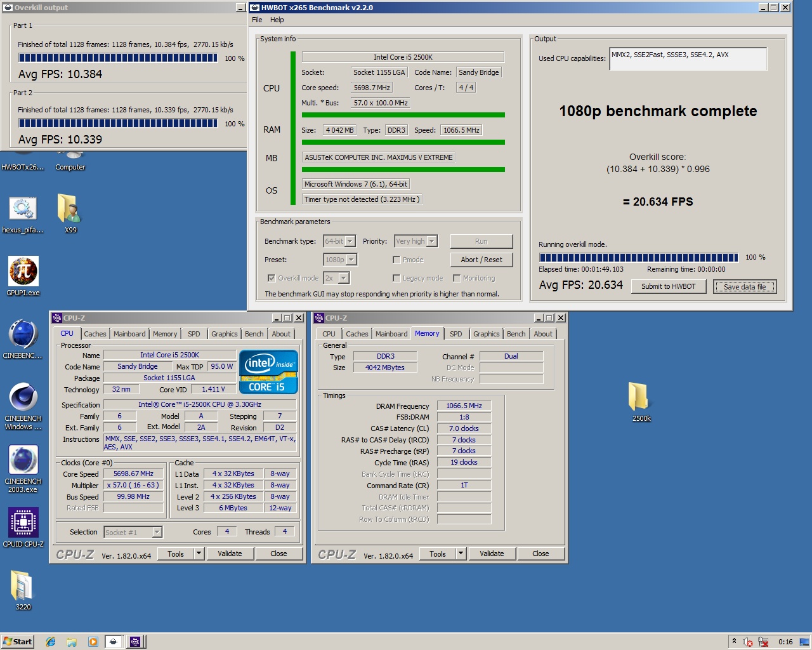The height and width of the screenshot is (650, 812).
Task: Click Part 1 progress bar
Action: tap(117, 58)
